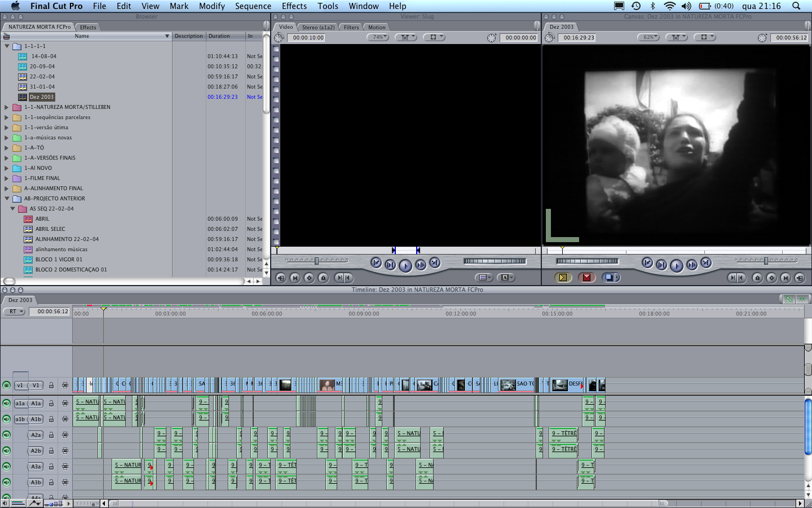
Task: Mute A1b audio track
Action: [6, 419]
